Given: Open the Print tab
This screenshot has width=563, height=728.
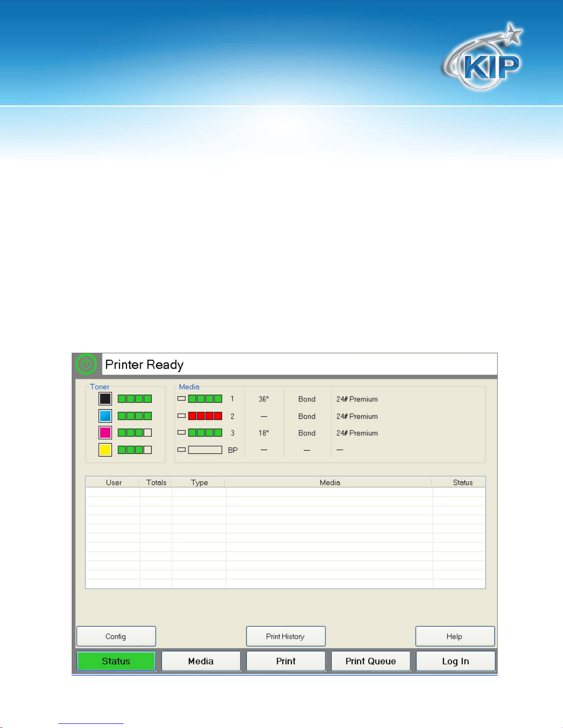Looking at the screenshot, I should coord(286,661).
